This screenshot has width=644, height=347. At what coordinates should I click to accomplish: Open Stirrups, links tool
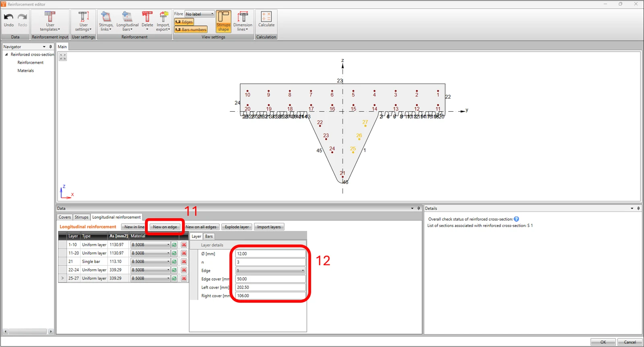coord(106,21)
